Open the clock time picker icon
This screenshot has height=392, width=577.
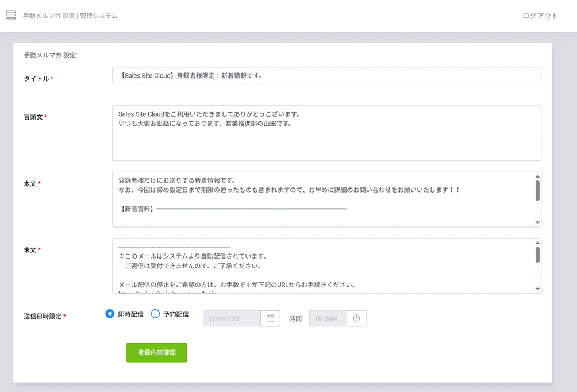[x=356, y=318]
